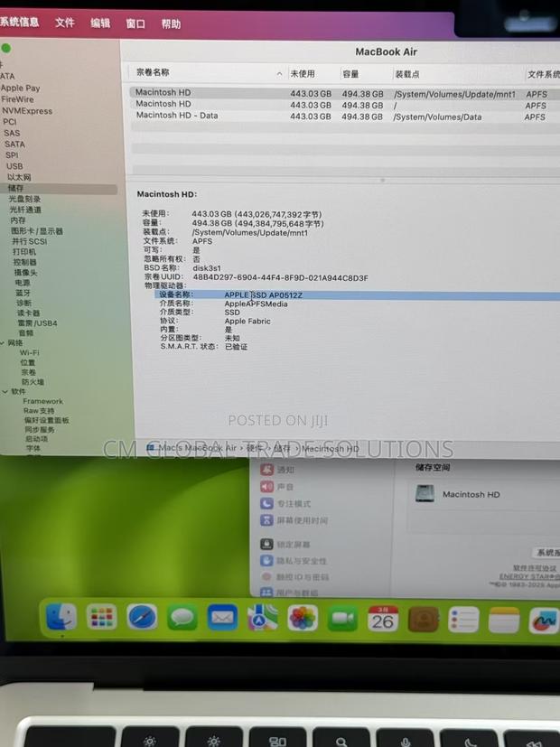
Task: Open Launchpad from the Dock
Action: click(101, 616)
